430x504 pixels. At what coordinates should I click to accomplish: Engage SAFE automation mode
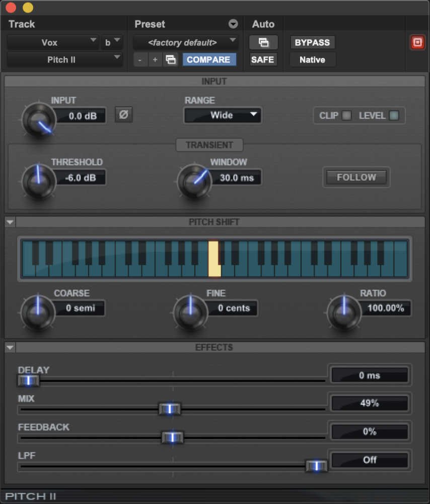[263, 59]
